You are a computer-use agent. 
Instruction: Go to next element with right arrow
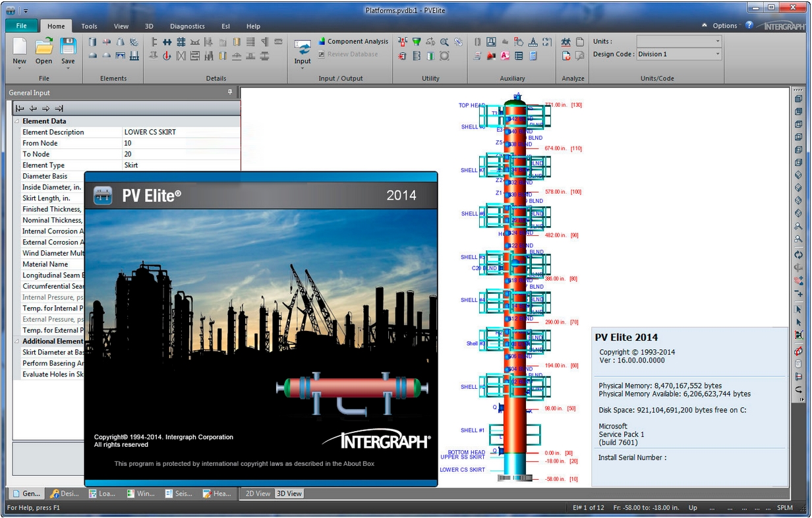46,108
